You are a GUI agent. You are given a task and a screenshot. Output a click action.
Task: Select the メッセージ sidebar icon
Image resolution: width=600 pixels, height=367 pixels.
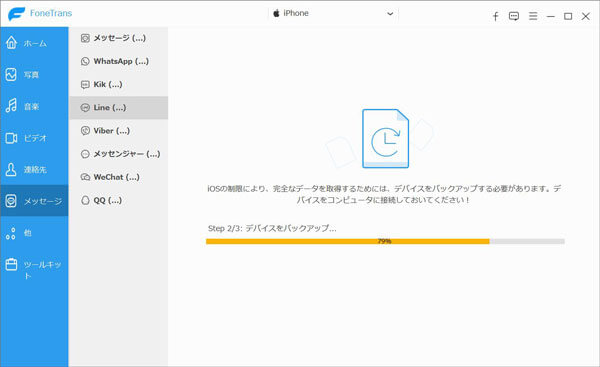click(11, 201)
